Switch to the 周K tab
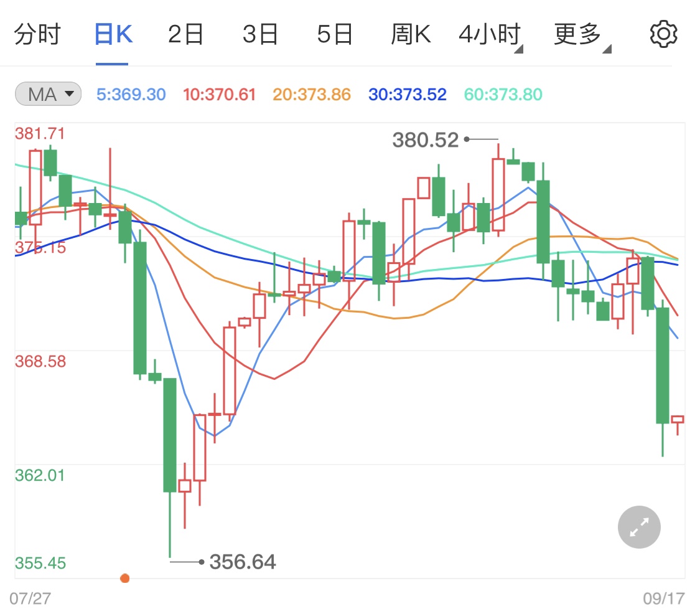 pyautogui.click(x=411, y=34)
